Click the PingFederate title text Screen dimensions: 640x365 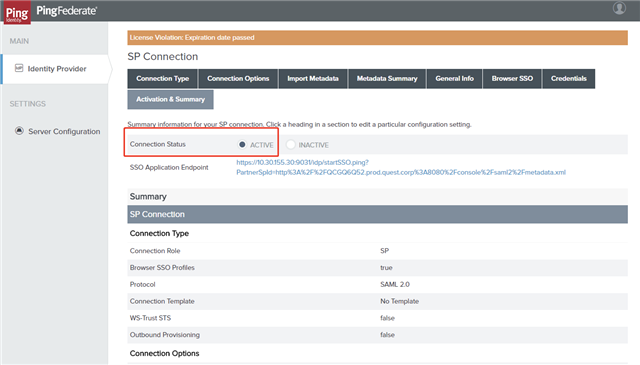point(67,11)
